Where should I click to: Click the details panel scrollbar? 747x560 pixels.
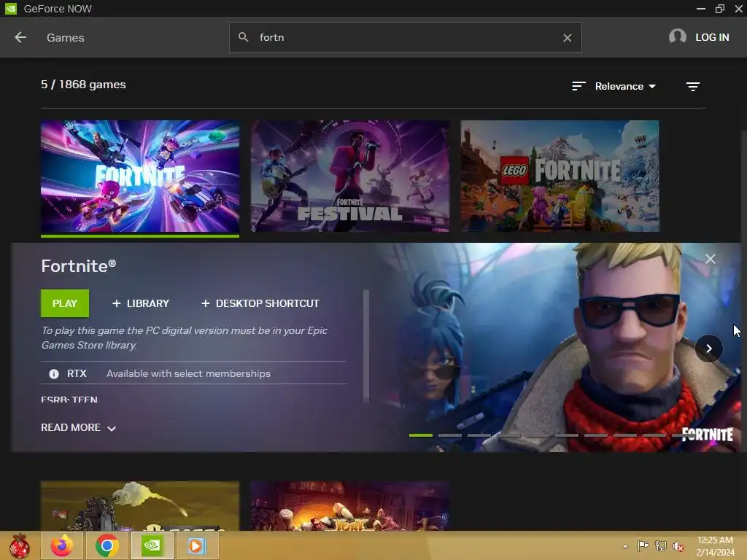366,346
